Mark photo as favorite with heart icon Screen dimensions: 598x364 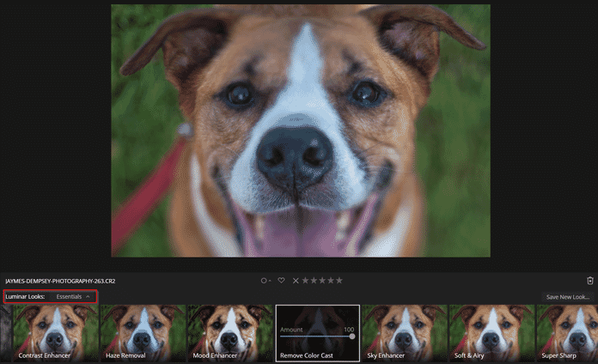tap(281, 280)
